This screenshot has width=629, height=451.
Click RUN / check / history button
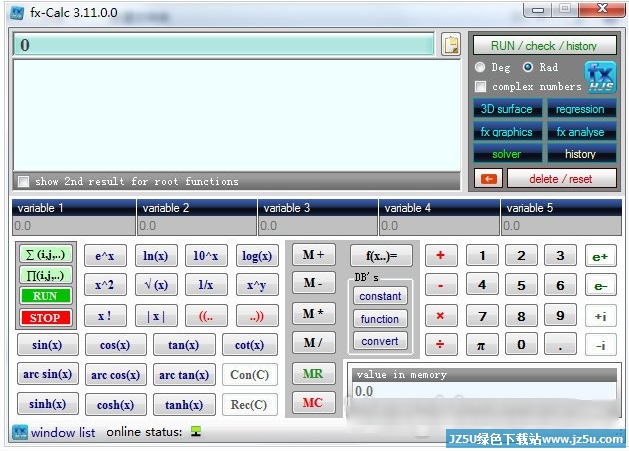pos(544,45)
